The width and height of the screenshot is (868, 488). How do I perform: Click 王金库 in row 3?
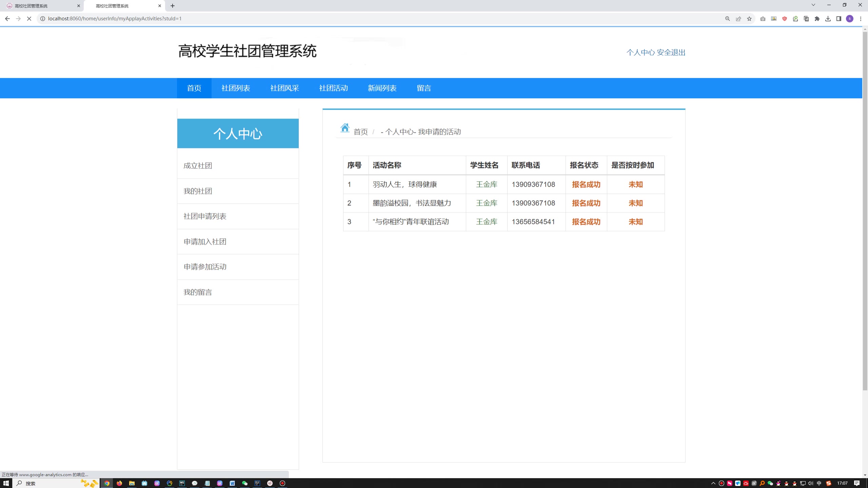tap(487, 222)
